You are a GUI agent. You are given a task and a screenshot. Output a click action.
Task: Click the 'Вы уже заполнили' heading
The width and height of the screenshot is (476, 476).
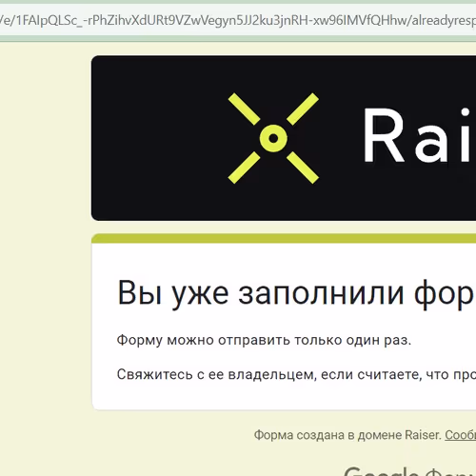coord(296,293)
